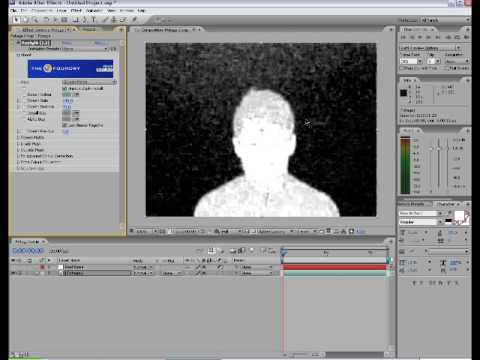This screenshot has width=480, height=360.
Task: Select the Brush tool
Action: [105, 20]
